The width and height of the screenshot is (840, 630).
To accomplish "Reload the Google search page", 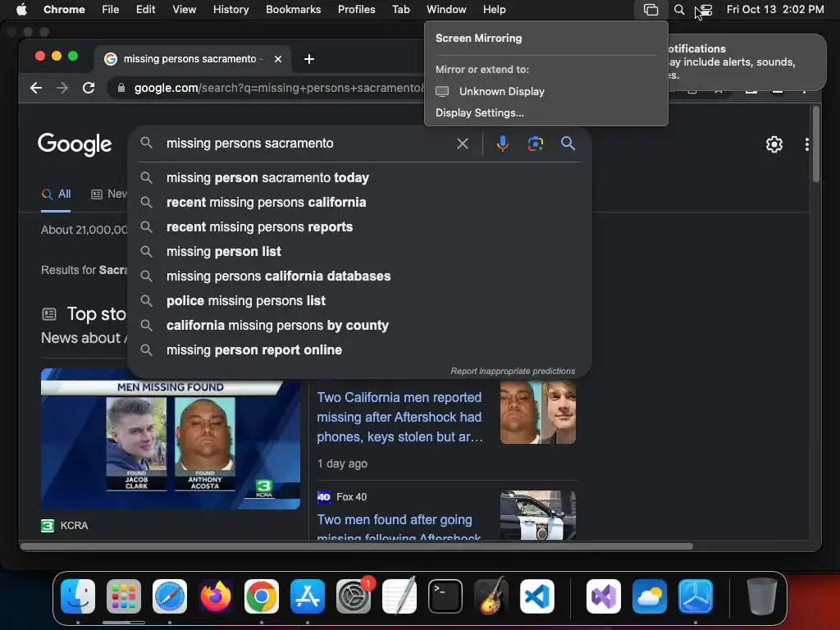I will (x=89, y=88).
